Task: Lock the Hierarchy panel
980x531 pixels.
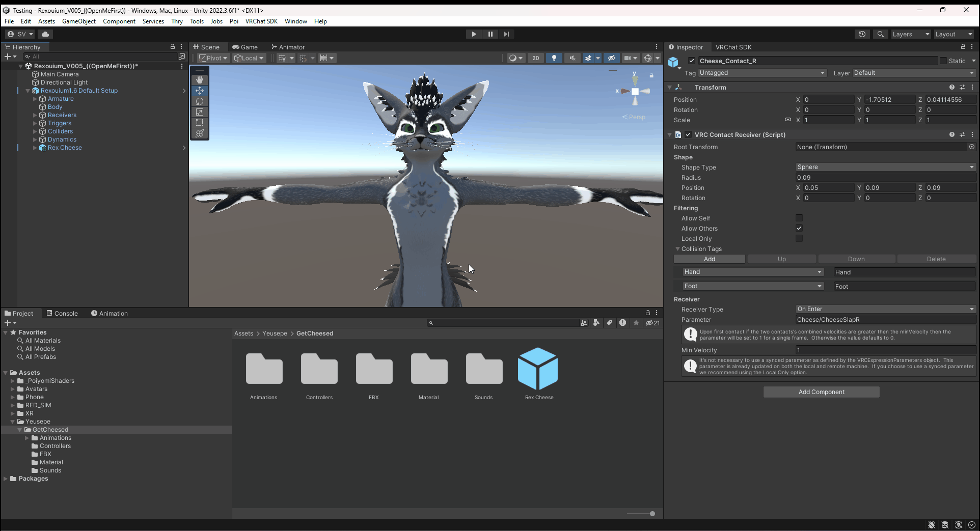Action: pyautogui.click(x=173, y=46)
